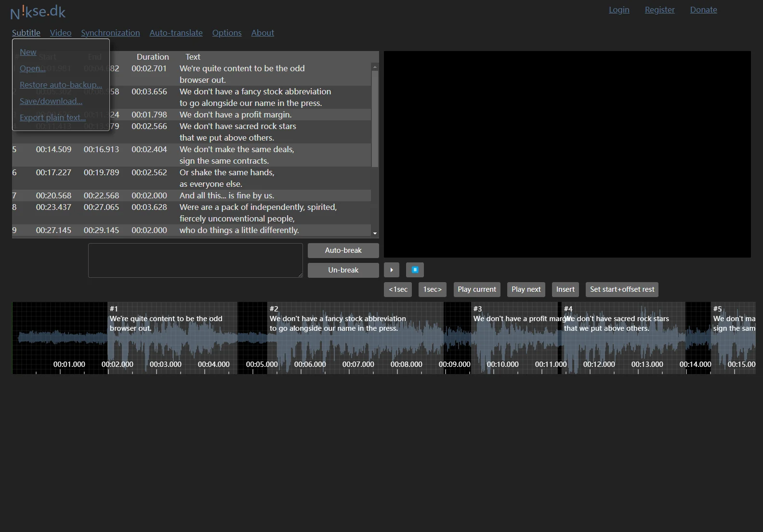Click into the subtitle text edit box
This screenshot has height=532, width=763.
click(195, 260)
